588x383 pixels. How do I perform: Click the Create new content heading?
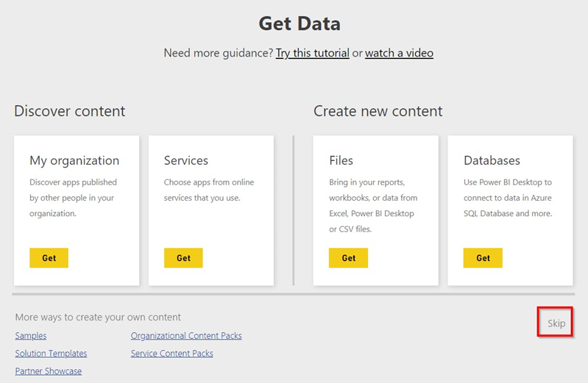378,111
